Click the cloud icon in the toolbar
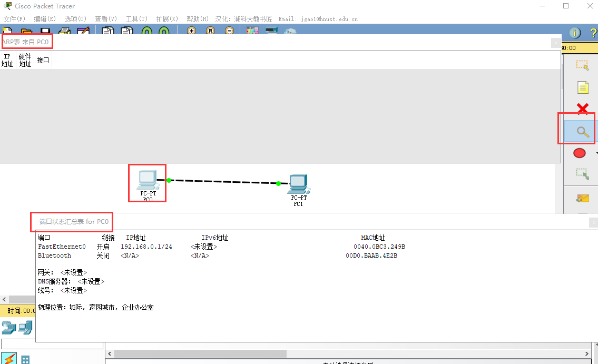598x364 pixels. point(290,31)
